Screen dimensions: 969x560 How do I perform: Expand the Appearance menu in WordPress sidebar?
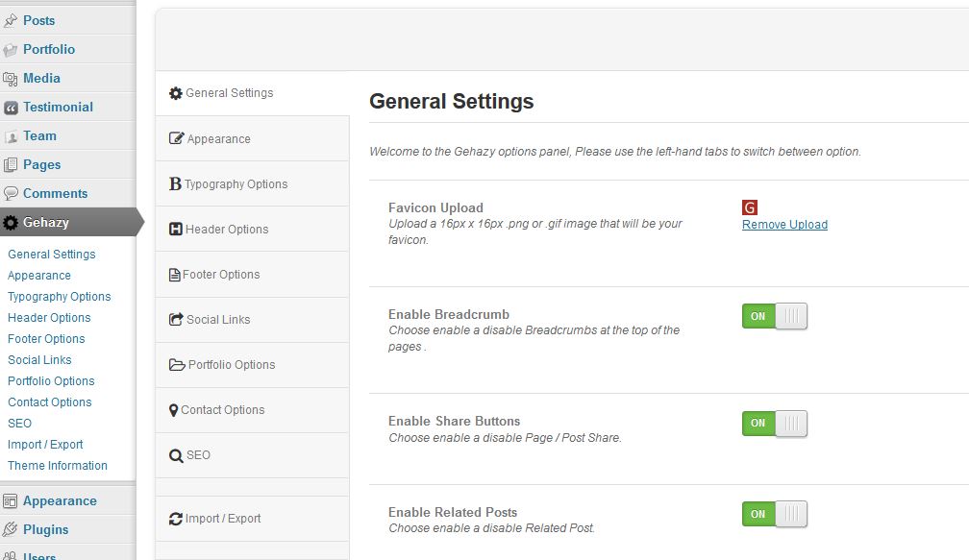click(60, 500)
